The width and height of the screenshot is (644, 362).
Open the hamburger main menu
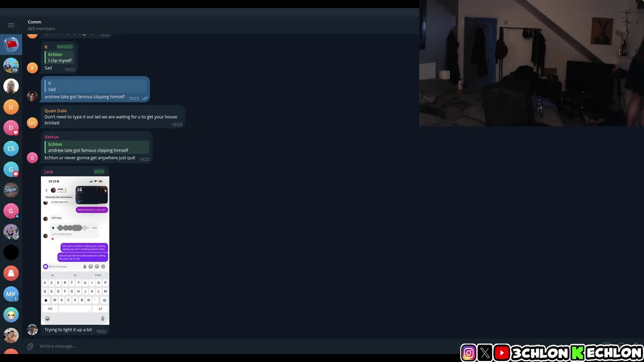tap(11, 25)
